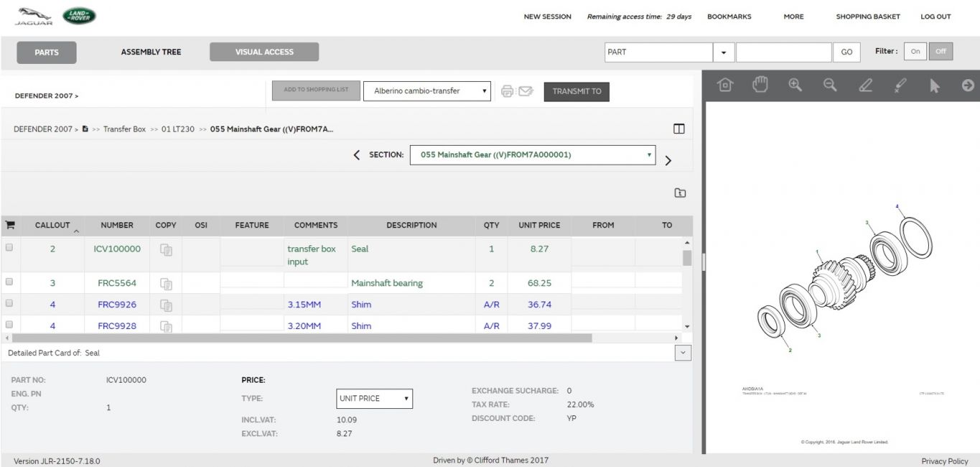The height and width of the screenshot is (467, 980).
Task: Click the TRANSMIT TO button
Action: pyautogui.click(x=577, y=91)
